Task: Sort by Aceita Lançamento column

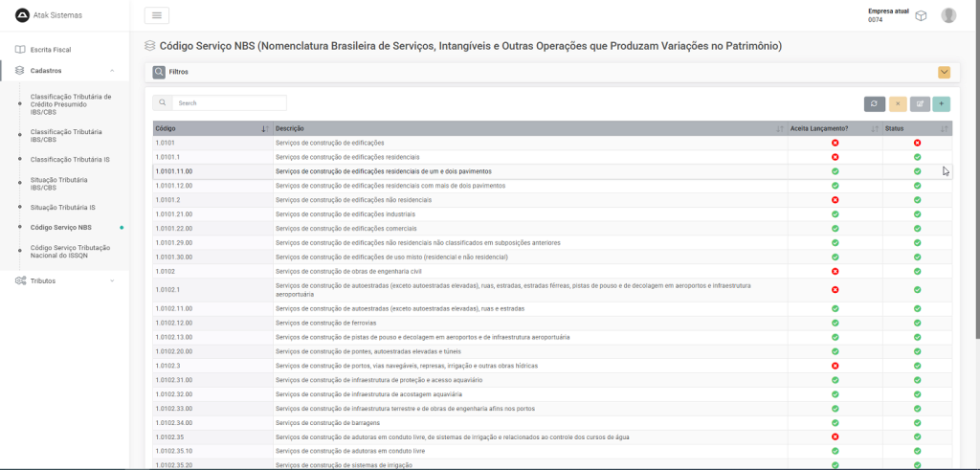Action: pyautogui.click(x=874, y=128)
